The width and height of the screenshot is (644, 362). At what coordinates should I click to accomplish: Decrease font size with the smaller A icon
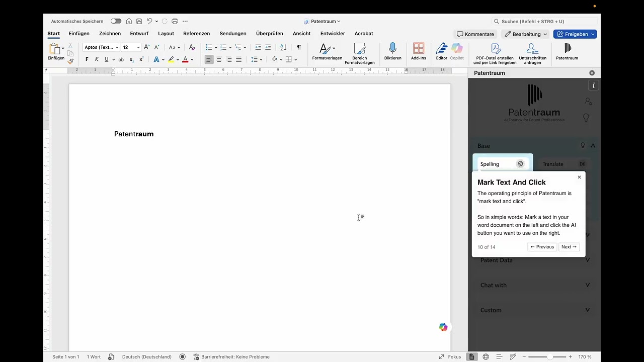click(156, 47)
